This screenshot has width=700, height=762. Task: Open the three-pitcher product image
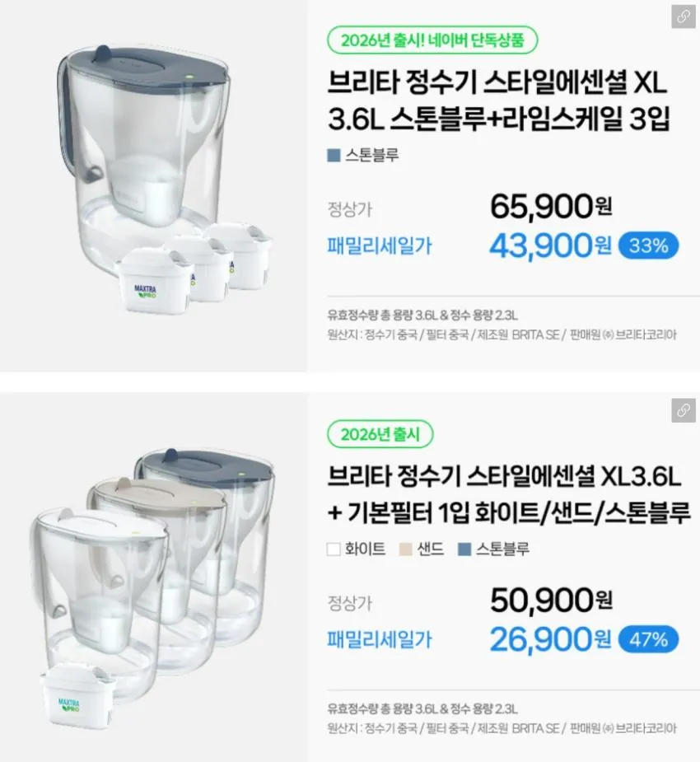[153, 577]
